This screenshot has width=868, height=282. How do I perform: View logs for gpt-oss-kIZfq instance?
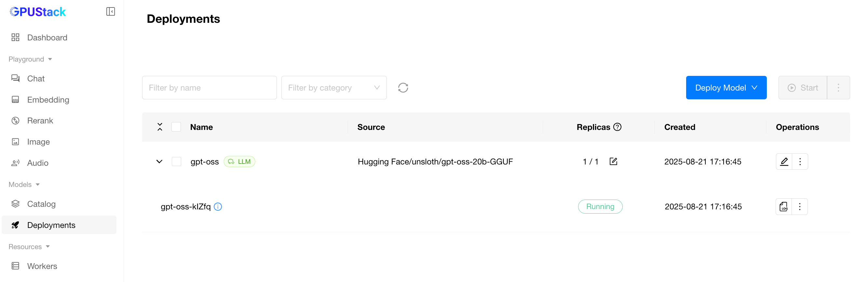(x=784, y=206)
